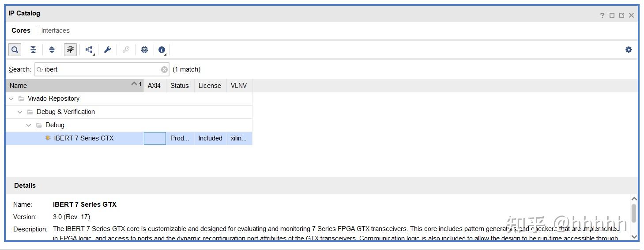This screenshot has width=644, height=250.
Task: Open the IP information dropdown icon
Action: pos(162,50)
